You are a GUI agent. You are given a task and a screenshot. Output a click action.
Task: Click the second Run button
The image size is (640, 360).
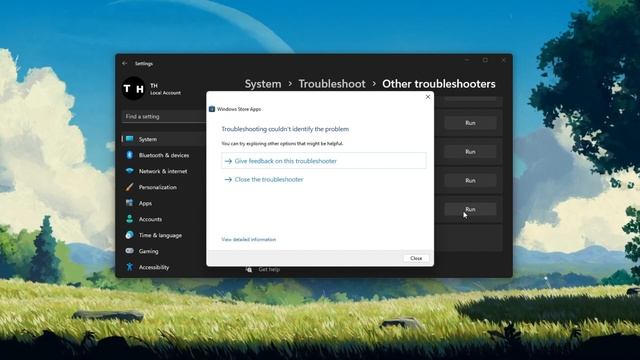470,152
